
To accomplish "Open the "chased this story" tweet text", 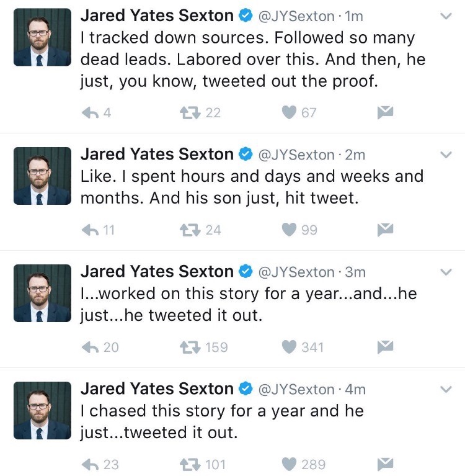I will [x=221, y=421].
